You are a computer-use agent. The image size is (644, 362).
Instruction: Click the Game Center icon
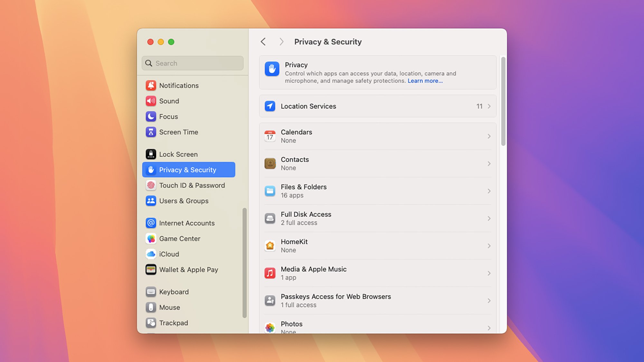(x=151, y=238)
